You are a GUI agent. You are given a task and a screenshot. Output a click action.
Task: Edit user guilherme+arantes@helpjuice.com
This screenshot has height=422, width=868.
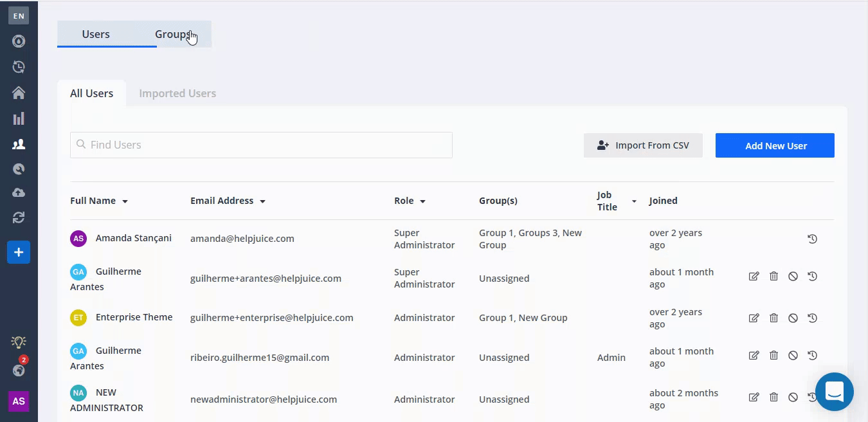coord(754,276)
